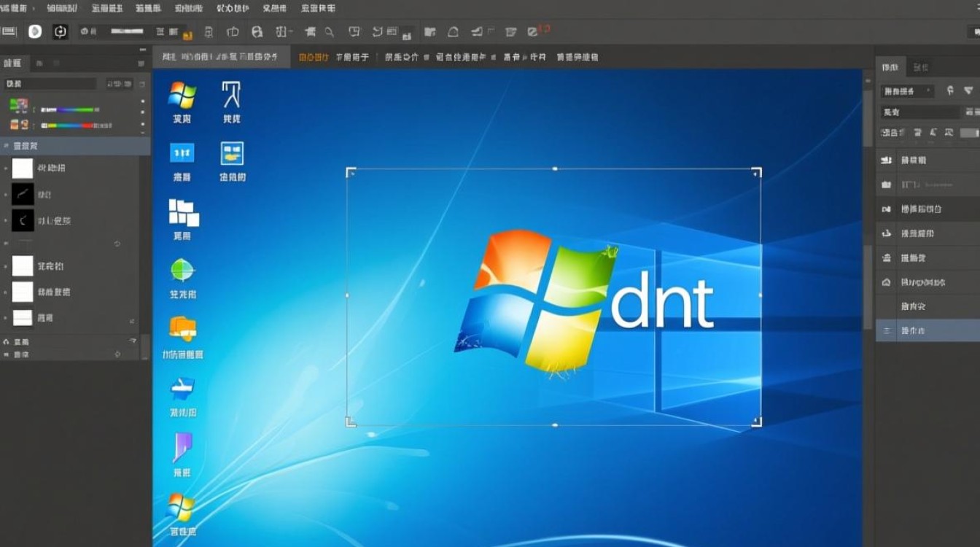Select the magnifier search tool in the top toolbar
The height and width of the screenshot is (547, 980).
(x=329, y=32)
